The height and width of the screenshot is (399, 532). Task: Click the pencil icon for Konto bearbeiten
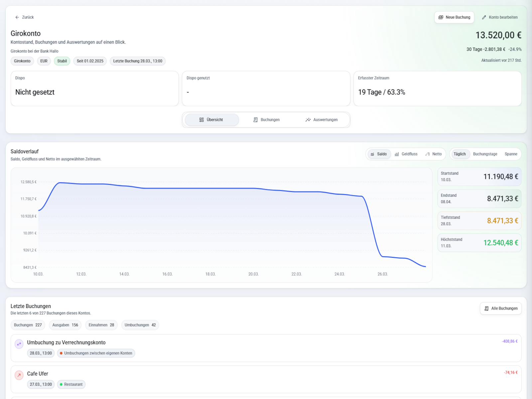tap(484, 17)
